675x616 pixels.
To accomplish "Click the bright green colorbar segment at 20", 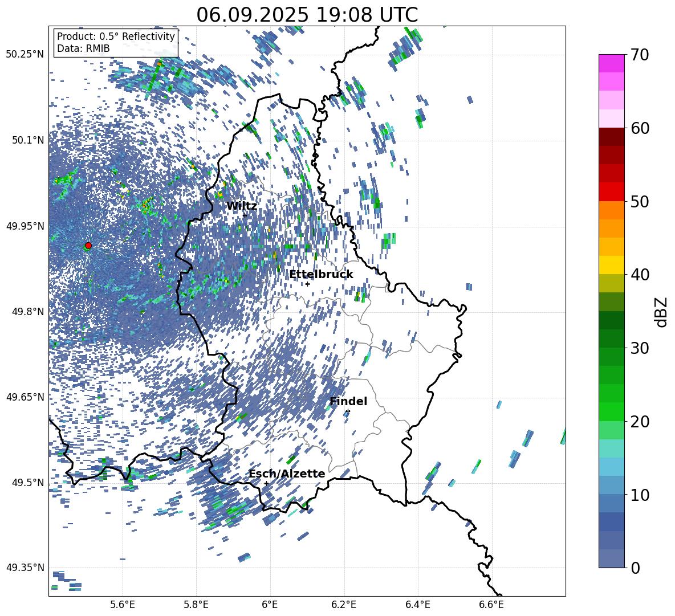I will (x=611, y=411).
